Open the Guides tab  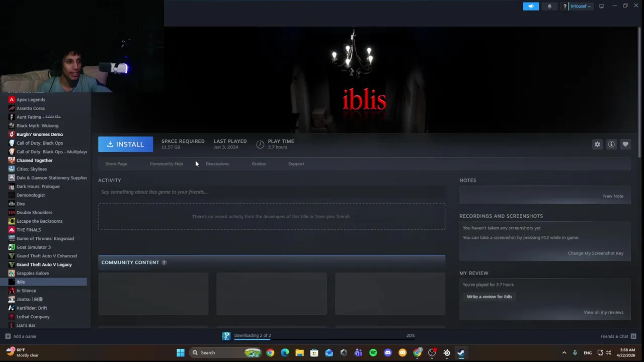[x=259, y=163]
